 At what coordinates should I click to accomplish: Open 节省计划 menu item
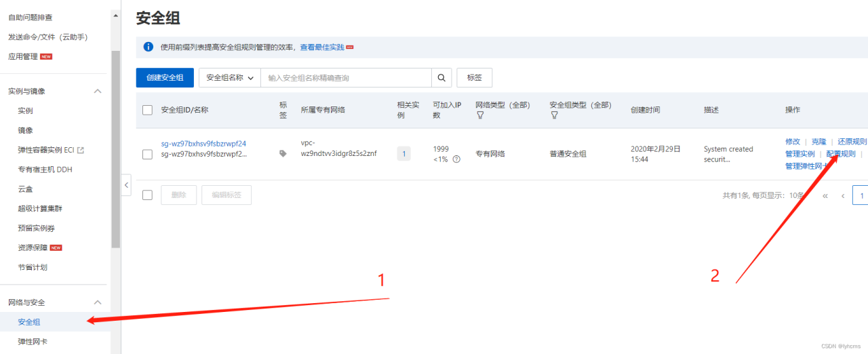click(33, 267)
